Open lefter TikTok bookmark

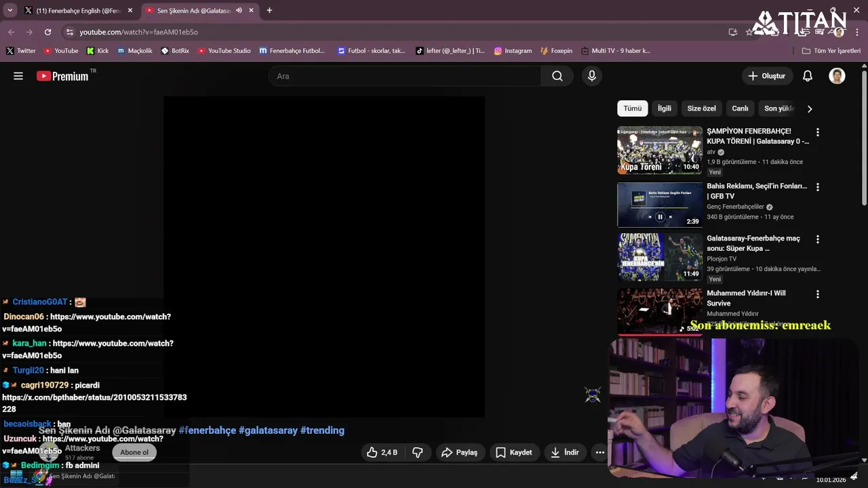[451, 51]
